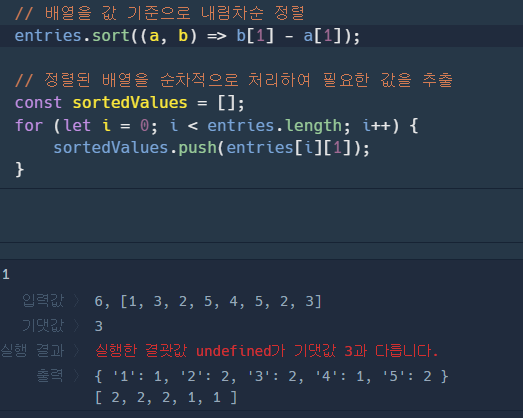
Task: Click the closing brace of the for loop
Action: pyautogui.click(x=20, y=170)
